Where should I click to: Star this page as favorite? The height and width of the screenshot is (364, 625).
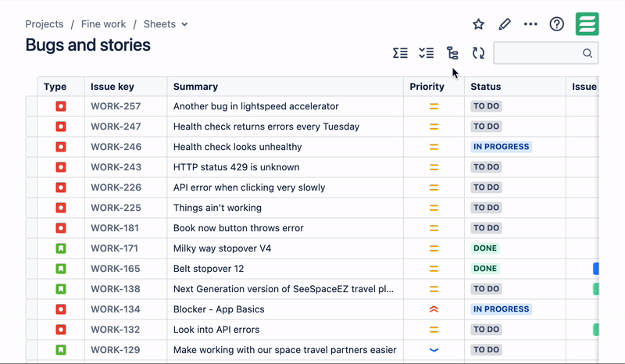pyautogui.click(x=478, y=24)
